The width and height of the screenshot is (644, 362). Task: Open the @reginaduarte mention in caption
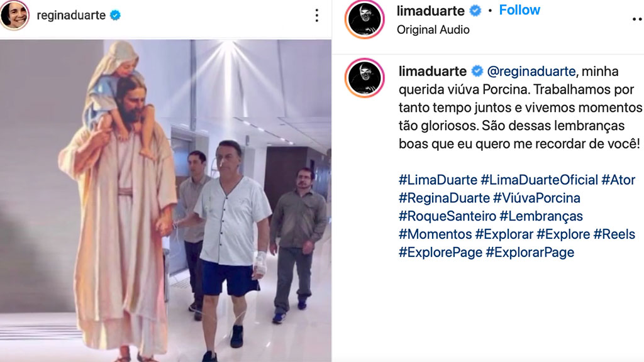(x=531, y=72)
